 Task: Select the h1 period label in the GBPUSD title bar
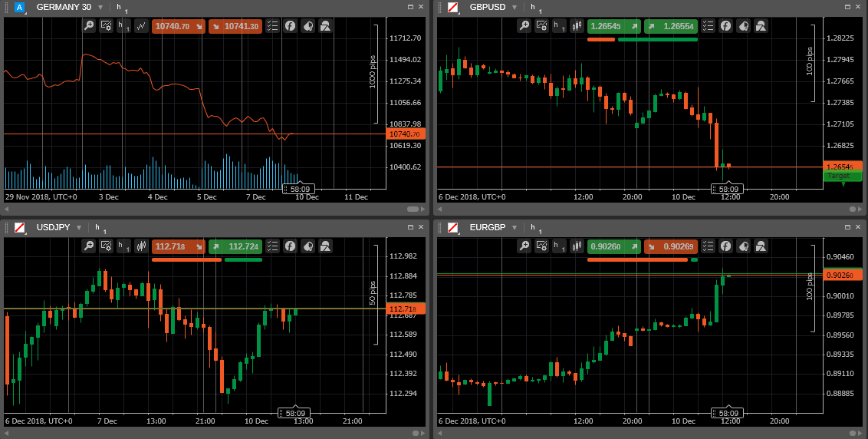point(535,8)
